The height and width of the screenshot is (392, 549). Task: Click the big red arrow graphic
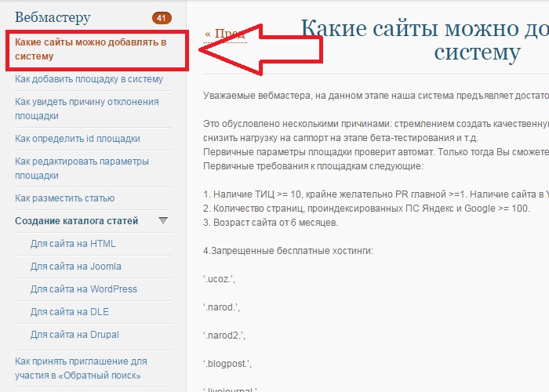click(x=259, y=49)
